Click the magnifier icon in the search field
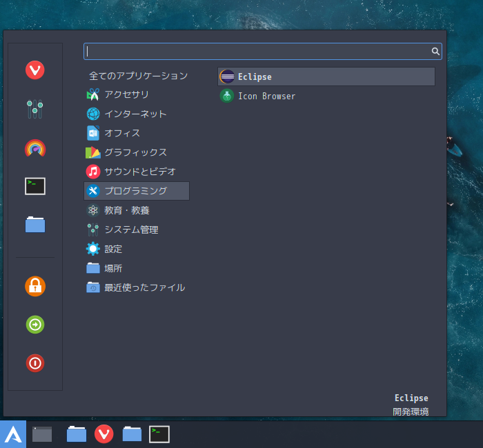The width and height of the screenshot is (483, 448). click(x=435, y=51)
